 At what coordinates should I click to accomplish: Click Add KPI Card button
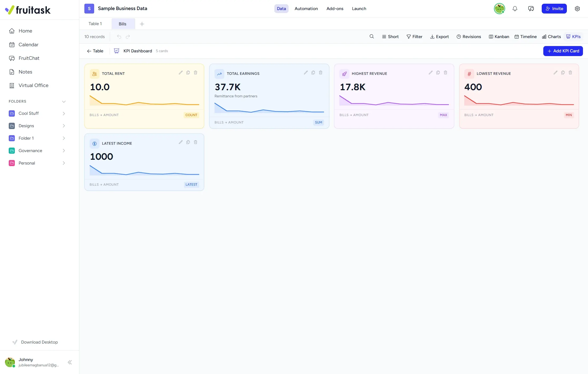(x=563, y=51)
